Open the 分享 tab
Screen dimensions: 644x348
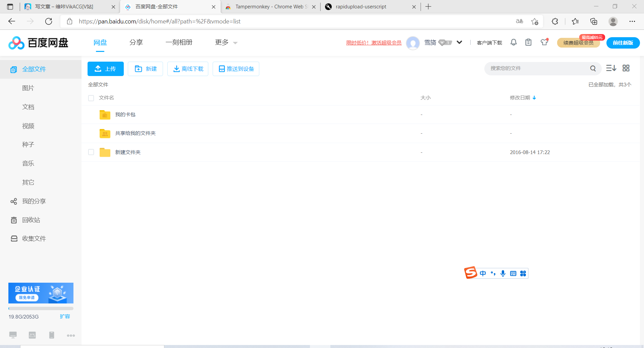(x=136, y=43)
